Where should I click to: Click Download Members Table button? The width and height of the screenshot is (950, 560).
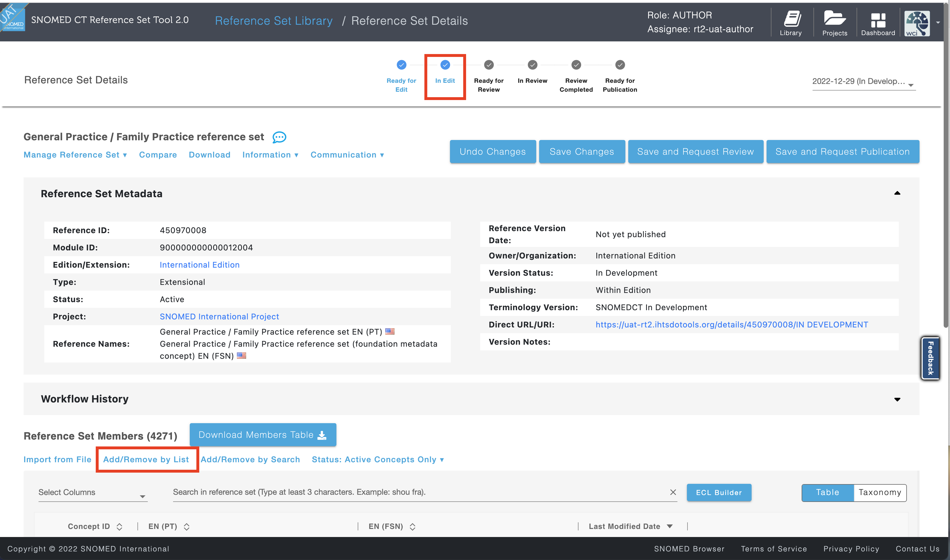[263, 435]
